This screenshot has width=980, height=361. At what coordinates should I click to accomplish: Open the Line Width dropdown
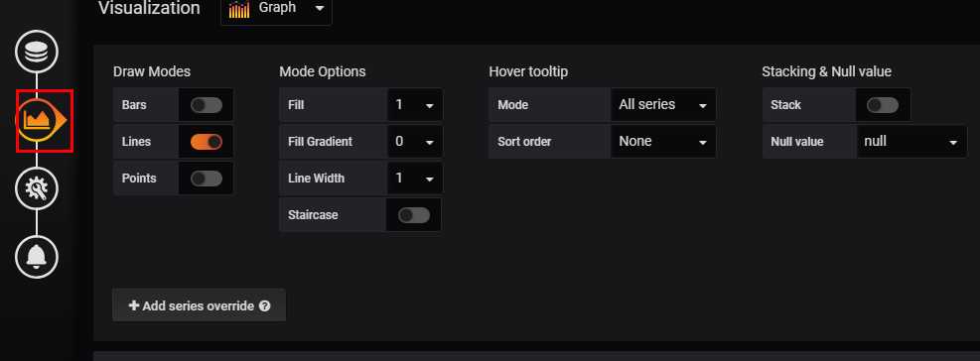tap(415, 179)
